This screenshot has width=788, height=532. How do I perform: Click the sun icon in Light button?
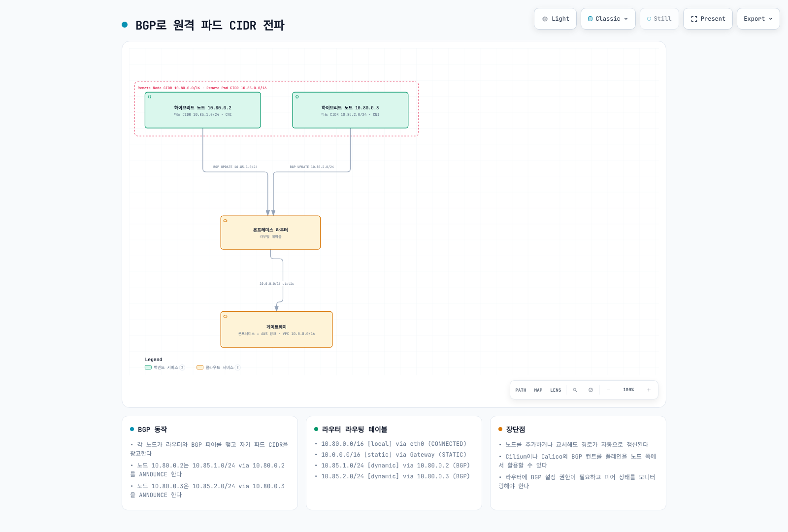545,19
